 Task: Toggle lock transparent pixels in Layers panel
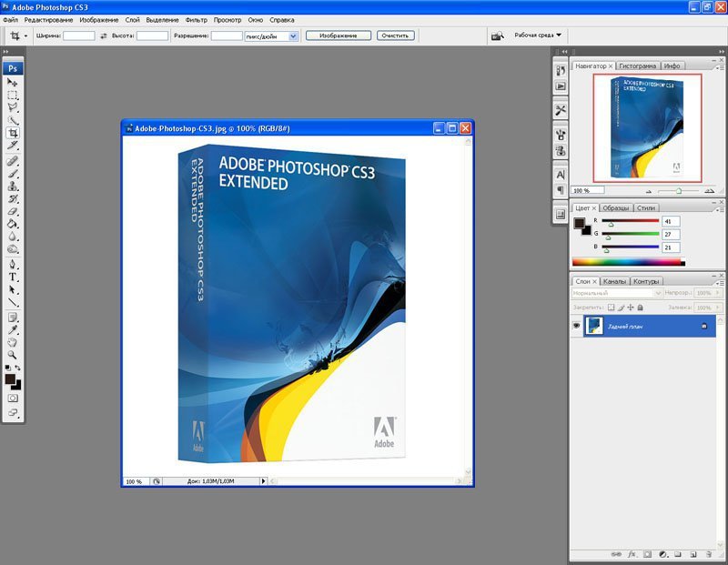611,308
